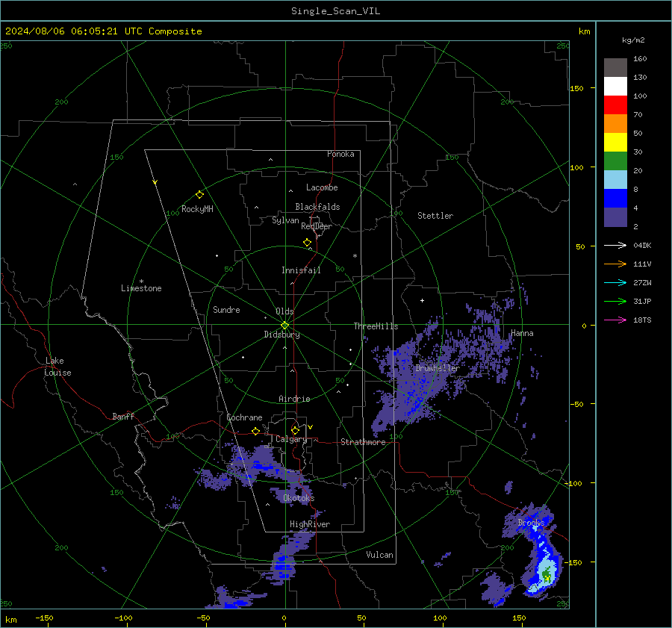The height and width of the screenshot is (628, 672).
Task: Click the Blackfalds town label
Action: [317, 207]
